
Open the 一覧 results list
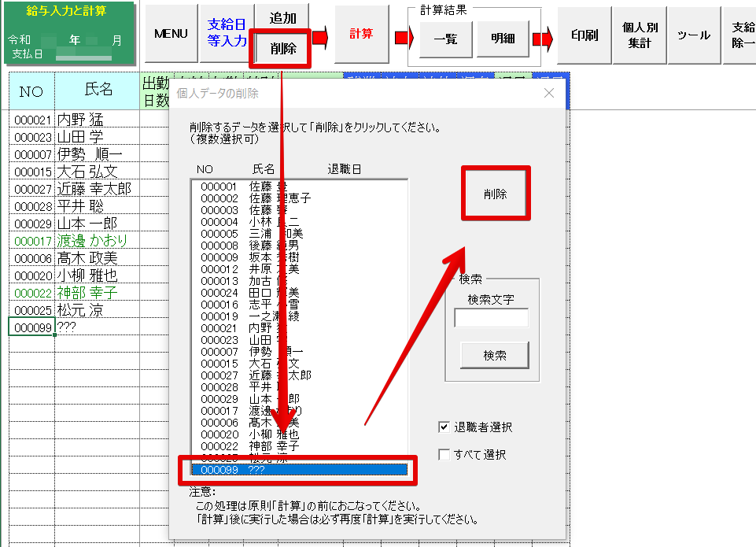pyautogui.click(x=445, y=39)
